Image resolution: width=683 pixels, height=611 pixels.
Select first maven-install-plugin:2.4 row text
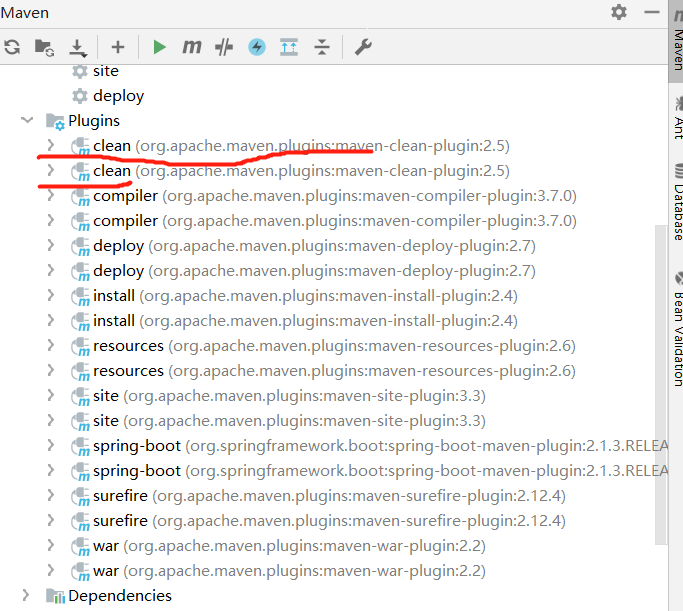(305, 296)
